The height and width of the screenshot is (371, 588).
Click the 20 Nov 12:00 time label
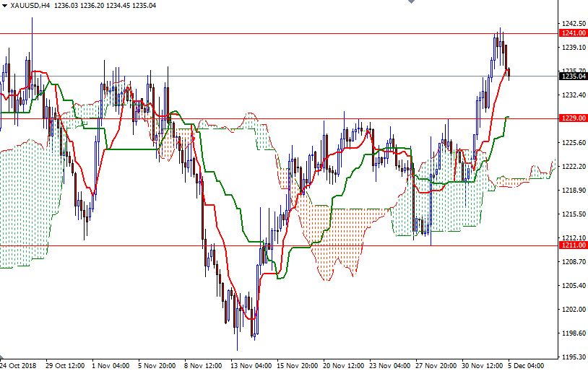(x=345, y=366)
